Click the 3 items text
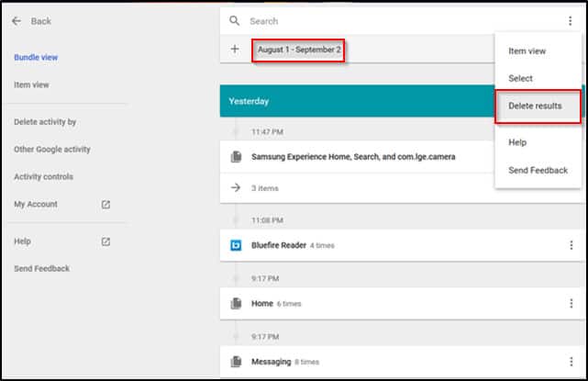588x381 pixels. coord(265,188)
